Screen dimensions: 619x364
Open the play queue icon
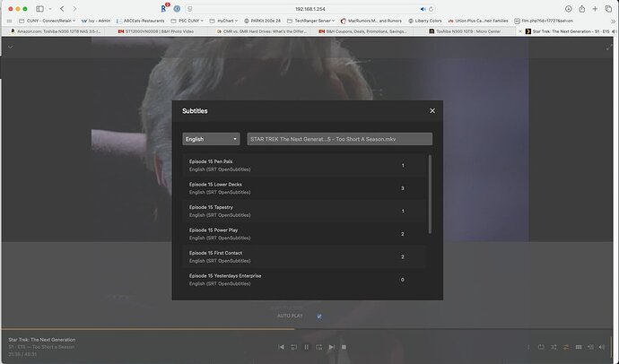coord(579,347)
